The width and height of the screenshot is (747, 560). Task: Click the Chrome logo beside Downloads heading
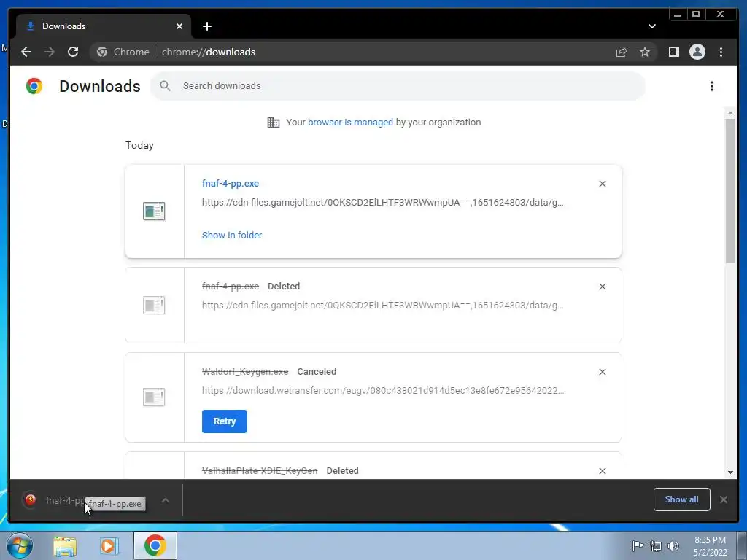pyautogui.click(x=34, y=86)
